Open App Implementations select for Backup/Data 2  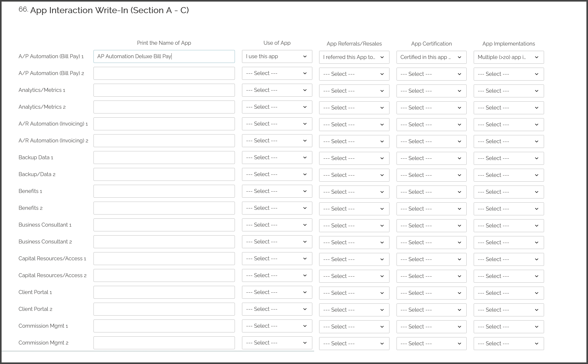tap(508, 175)
